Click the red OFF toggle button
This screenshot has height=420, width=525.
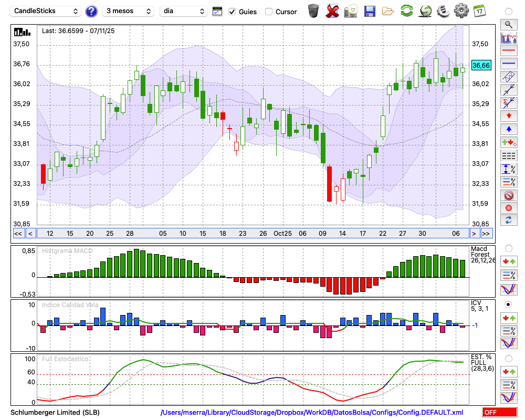click(500, 412)
